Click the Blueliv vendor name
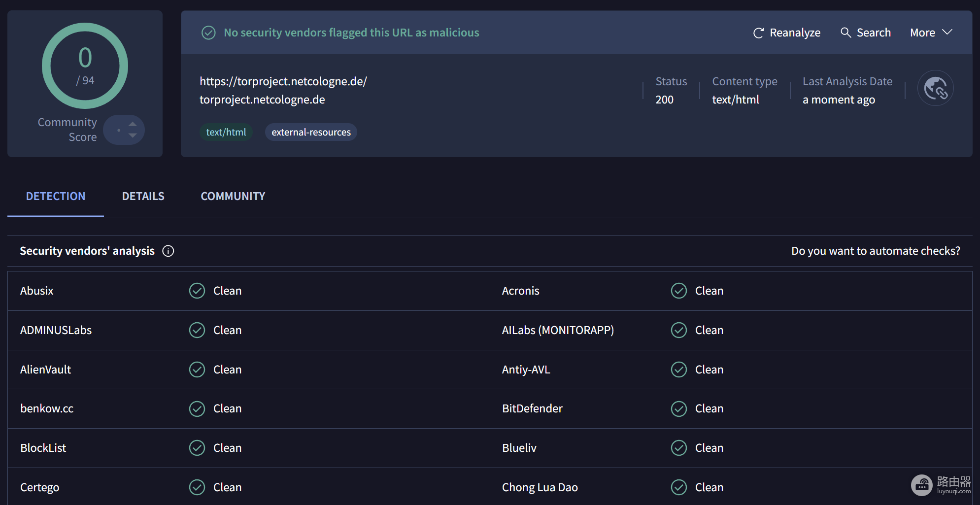Viewport: 980px width, 505px height. pos(519,448)
